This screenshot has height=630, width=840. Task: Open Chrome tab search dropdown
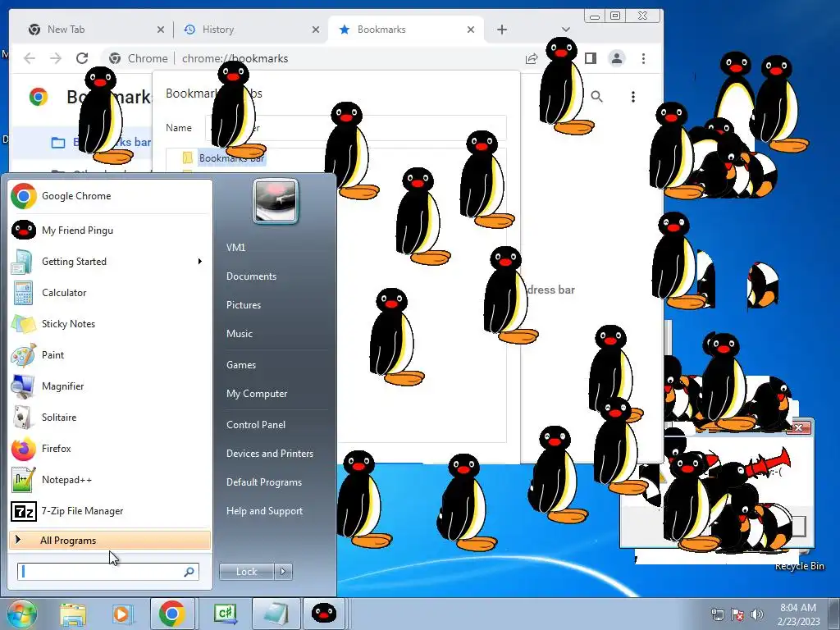(x=566, y=30)
